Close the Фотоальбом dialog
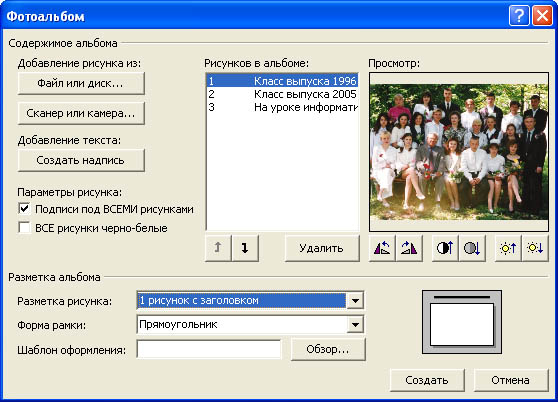The height and width of the screenshot is (402, 558). point(542,16)
